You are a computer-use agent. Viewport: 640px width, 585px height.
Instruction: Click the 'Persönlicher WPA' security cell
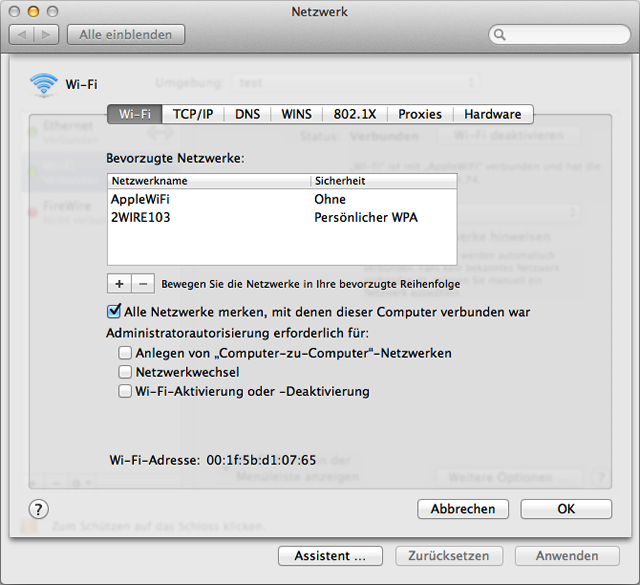tap(366, 217)
